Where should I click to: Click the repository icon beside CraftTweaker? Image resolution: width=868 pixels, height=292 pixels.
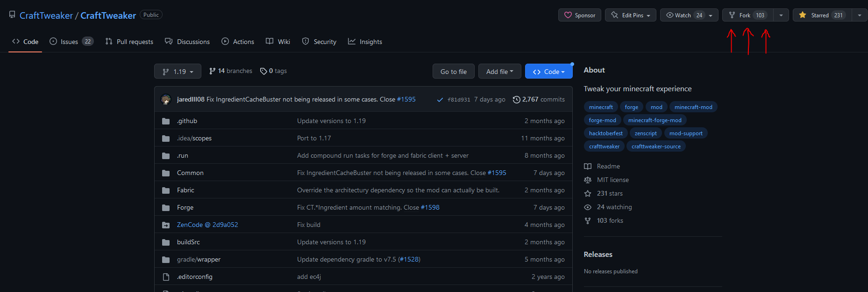[12, 15]
